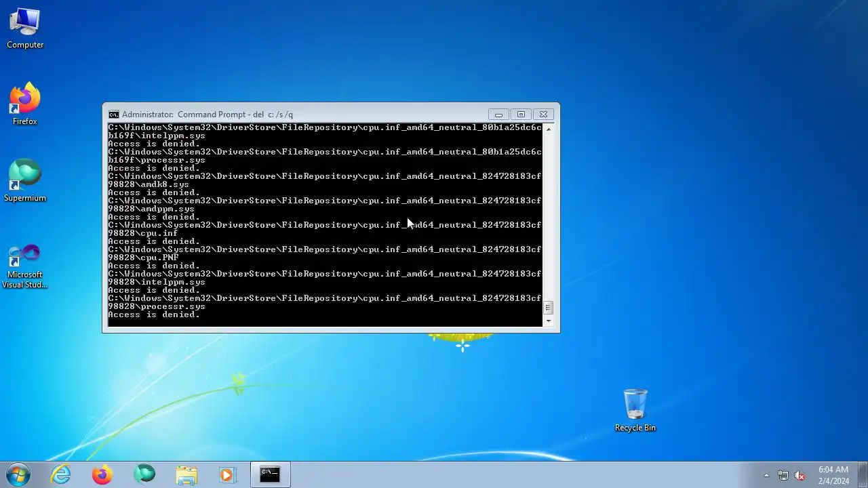Click the cpu.inf line in console
This screenshot has width=868, height=488.
(143, 233)
